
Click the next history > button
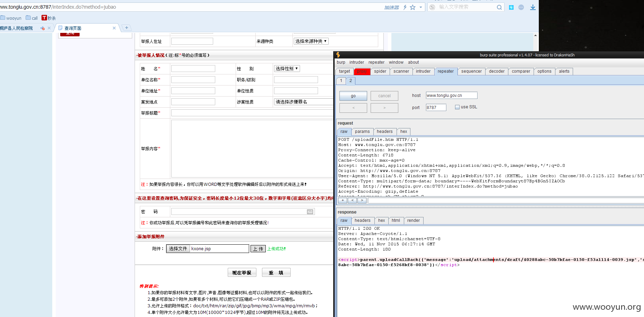pos(384,108)
